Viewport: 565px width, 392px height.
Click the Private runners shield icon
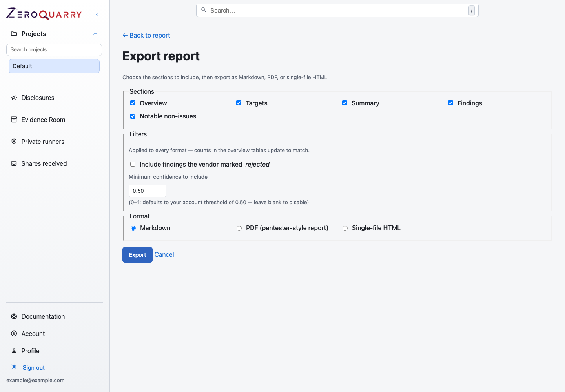14,142
